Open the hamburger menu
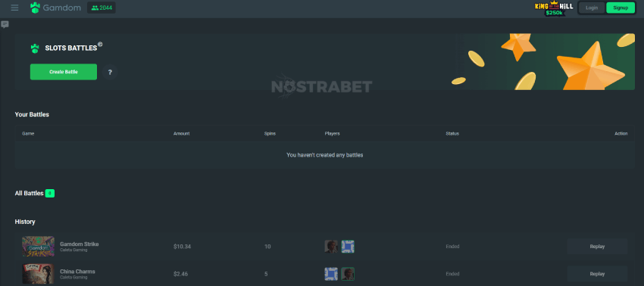 click(x=15, y=8)
